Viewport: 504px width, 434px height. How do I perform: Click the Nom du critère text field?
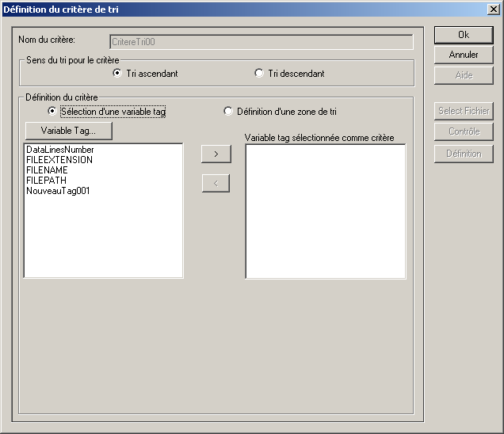click(260, 42)
